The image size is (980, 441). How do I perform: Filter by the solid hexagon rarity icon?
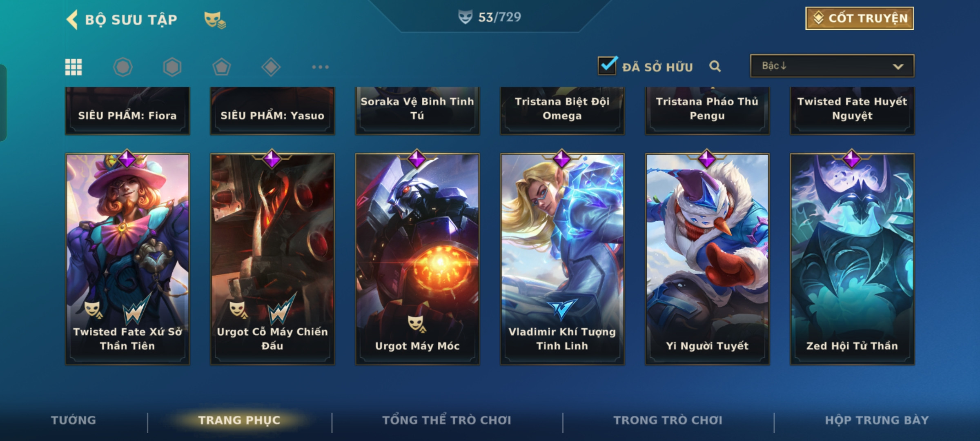click(172, 67)
